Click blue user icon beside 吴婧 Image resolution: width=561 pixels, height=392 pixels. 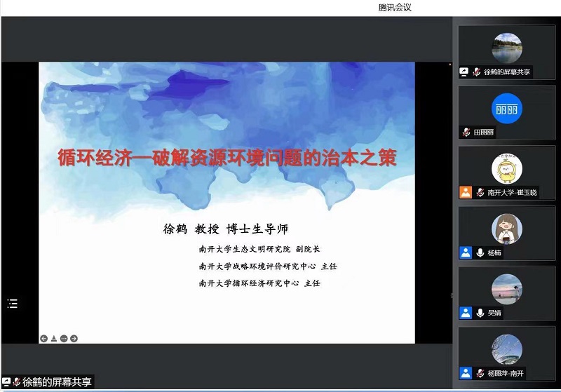click(x=465, y=313)
